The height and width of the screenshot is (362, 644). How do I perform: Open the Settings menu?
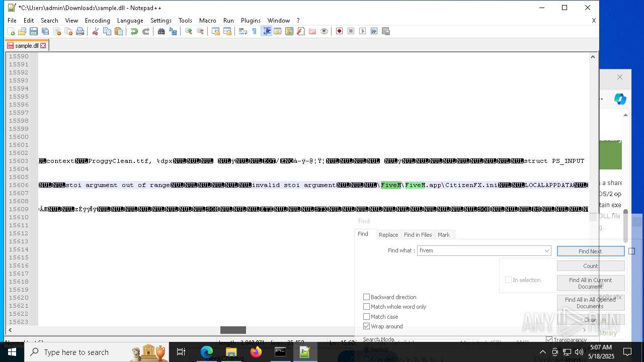(161, 21)
